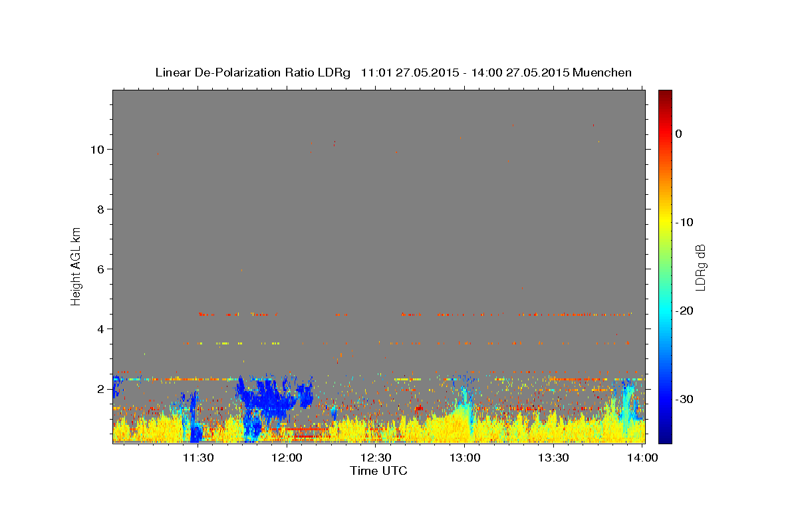Screen dimensions: 798x532
Task: Click the 12:30 time tick label
Action: click(x=376, y=458)
